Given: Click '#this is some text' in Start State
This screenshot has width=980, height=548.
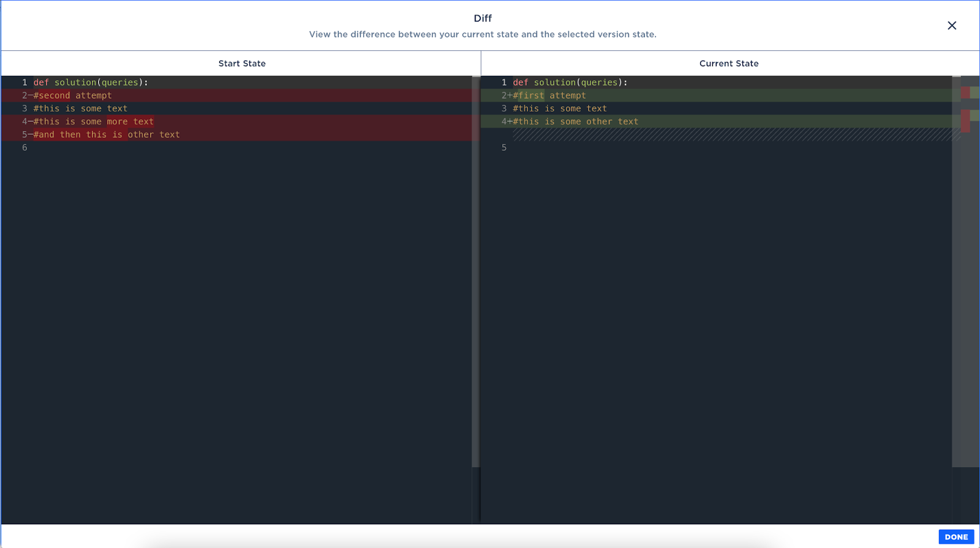Looking at the screenshot, I should click(x=80, y=109).
